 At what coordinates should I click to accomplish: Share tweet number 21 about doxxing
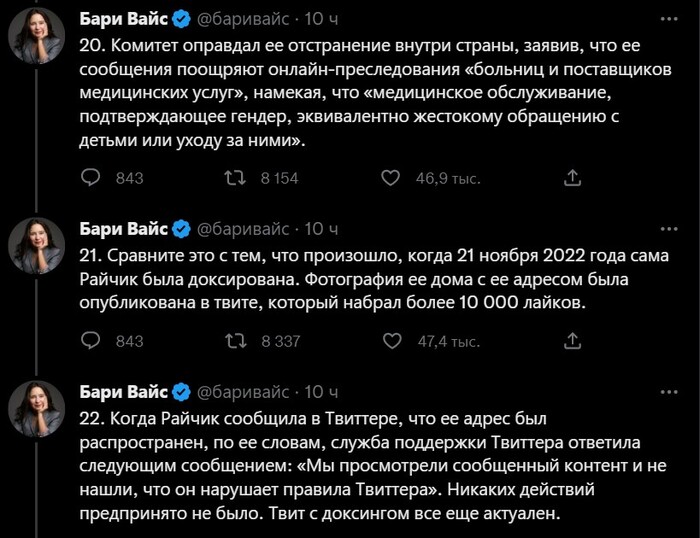[x=572, y=341]
